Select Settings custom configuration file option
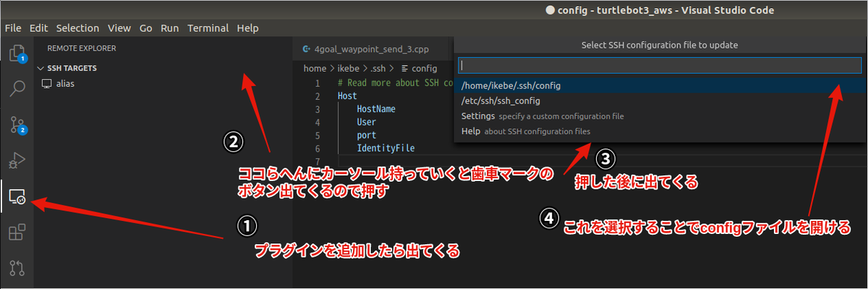This screenshot has width=868, height=289. (660, 116)
